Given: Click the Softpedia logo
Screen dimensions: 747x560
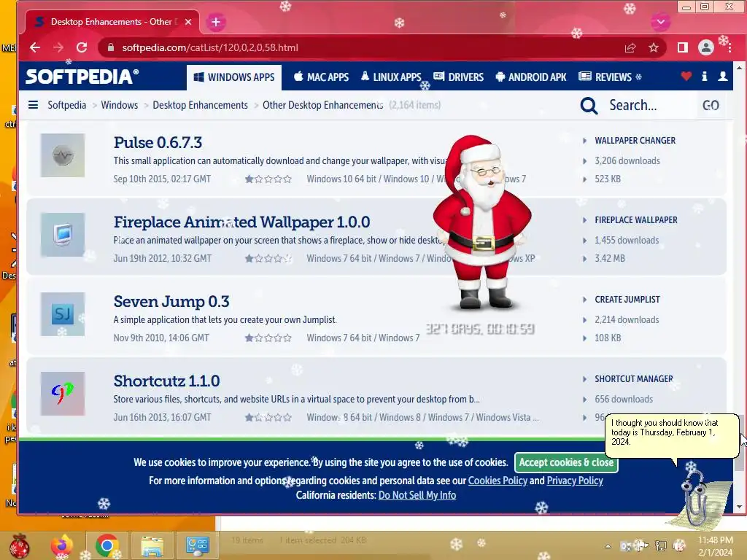Looking at the screenshot, I should pyautogui.click(x=82, y=77).
